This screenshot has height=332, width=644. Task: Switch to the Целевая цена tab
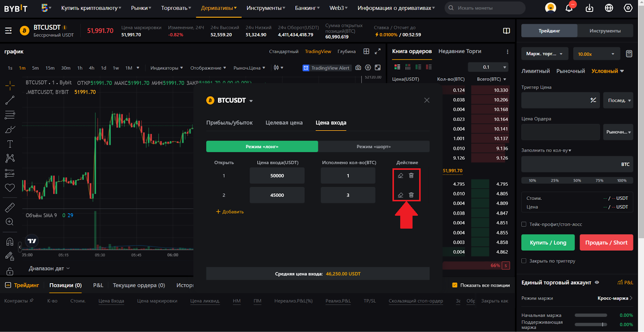284,123
